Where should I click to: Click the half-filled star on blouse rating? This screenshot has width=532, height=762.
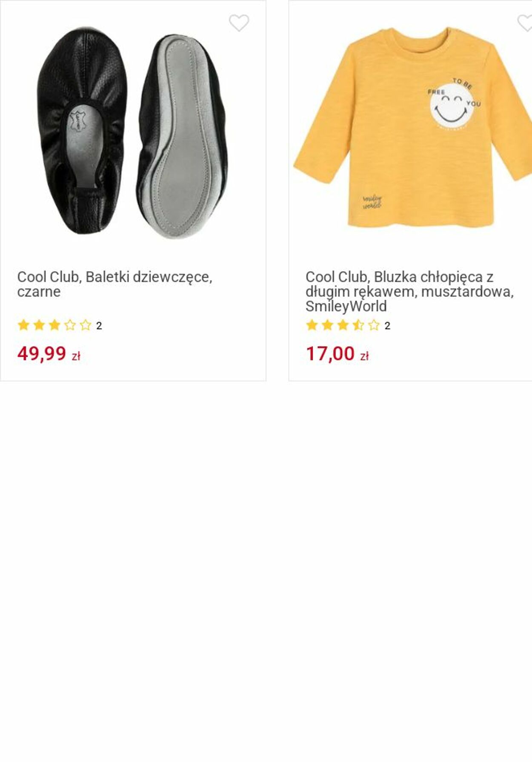pos(358,325)
